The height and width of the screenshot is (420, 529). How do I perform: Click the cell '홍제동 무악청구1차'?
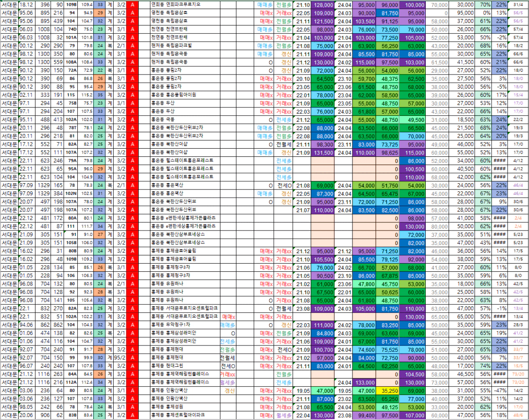185,325
